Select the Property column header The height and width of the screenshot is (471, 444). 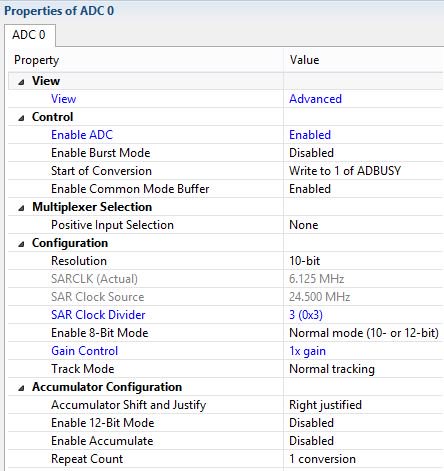pyautogui.click(x=37, y=60)
